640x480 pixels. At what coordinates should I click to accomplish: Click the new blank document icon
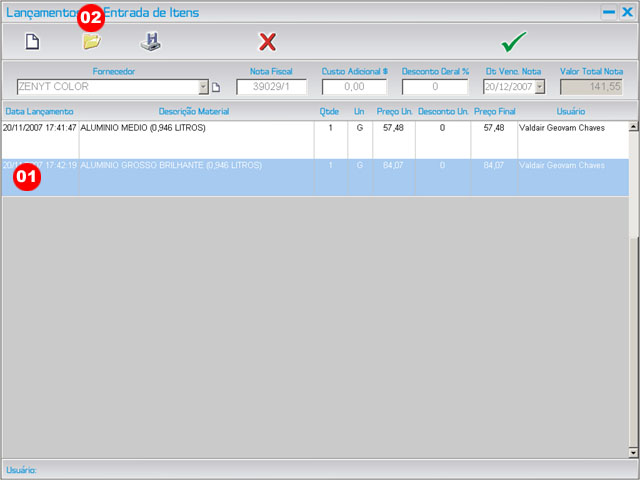[32, 42]
